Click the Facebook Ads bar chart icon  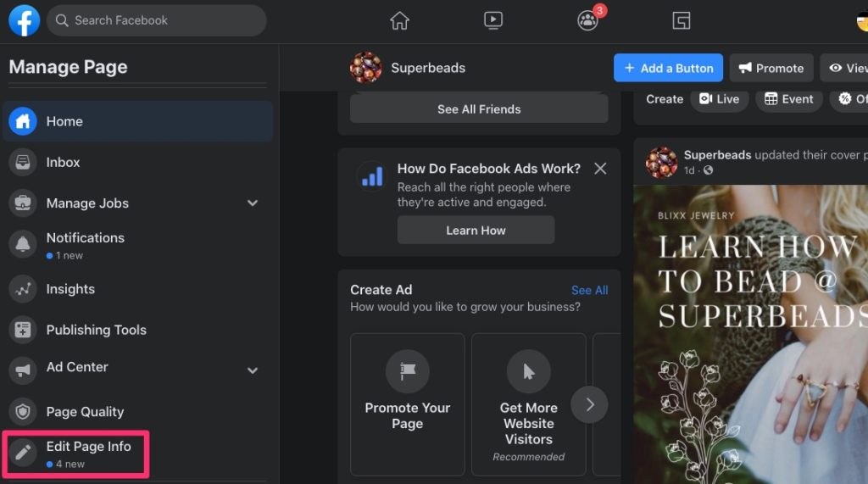pyautogui.click(x=372, y=176)
